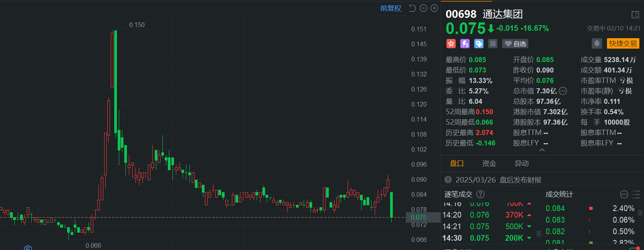The width and height of the screenshot is (644, 250).
Task: Zoom out the candlestick chart
Action: [x=423, y=8]
